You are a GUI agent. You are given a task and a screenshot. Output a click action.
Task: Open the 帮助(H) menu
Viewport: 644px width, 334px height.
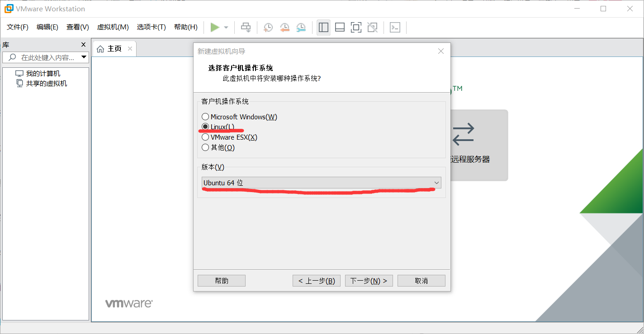[186, 27]
